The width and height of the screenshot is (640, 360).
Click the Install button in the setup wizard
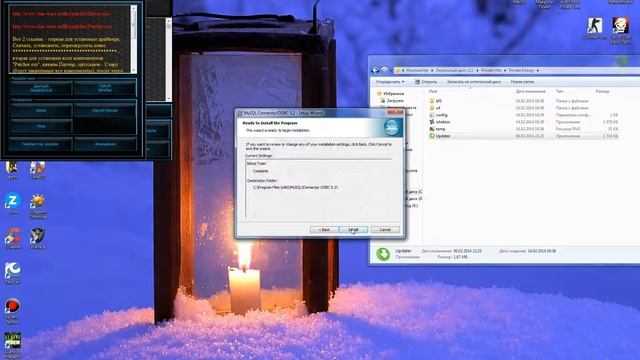point(353,230)
